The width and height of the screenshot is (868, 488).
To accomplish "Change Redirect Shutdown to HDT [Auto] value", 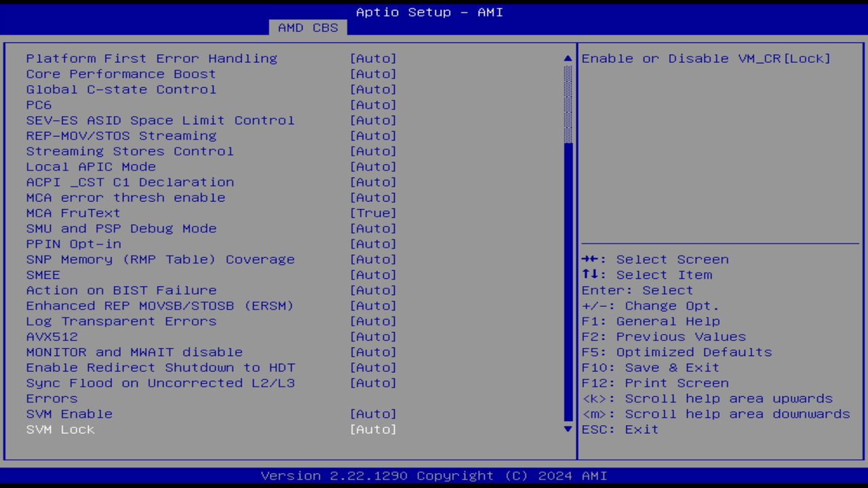I will pos(373,368).
